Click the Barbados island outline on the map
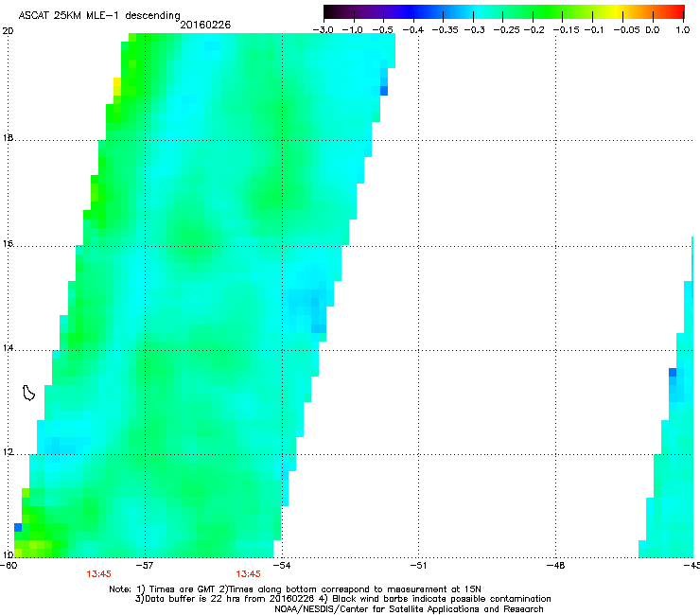 point(28,393)
